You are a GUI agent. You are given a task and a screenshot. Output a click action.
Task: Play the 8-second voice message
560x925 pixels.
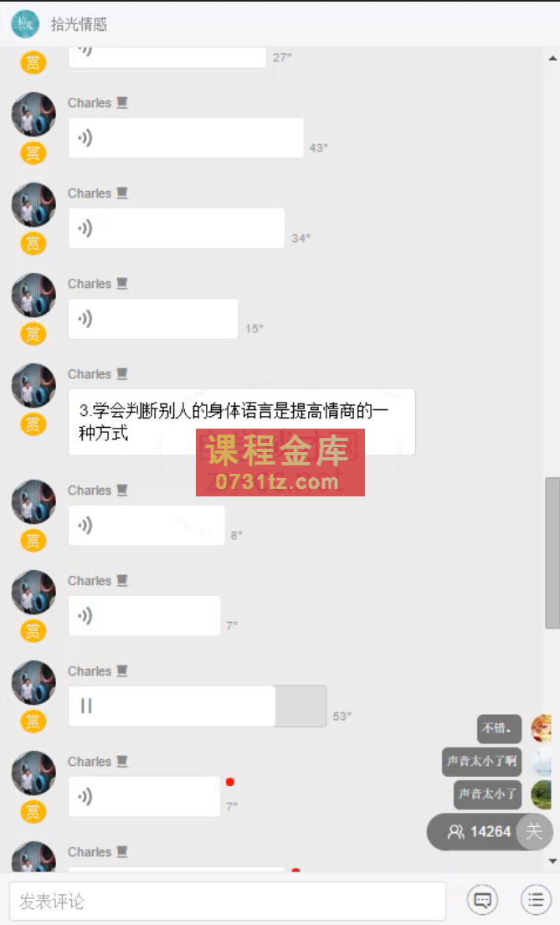(x=146, y=525)
